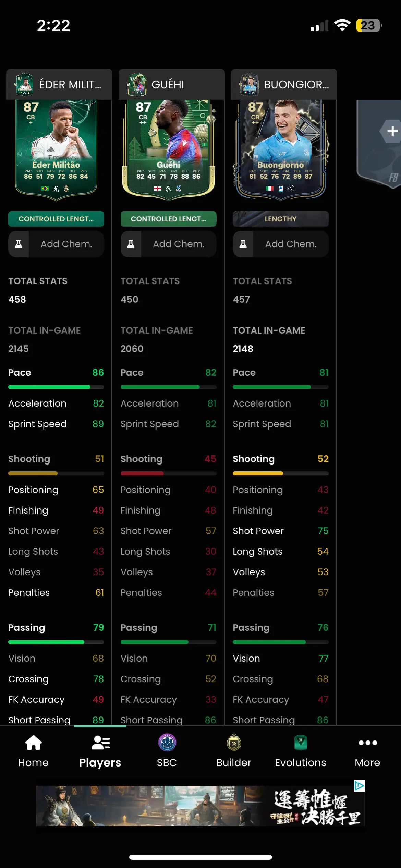
Task: Tap the SBC icon in bottom navigation
Action: coord(167,743)
